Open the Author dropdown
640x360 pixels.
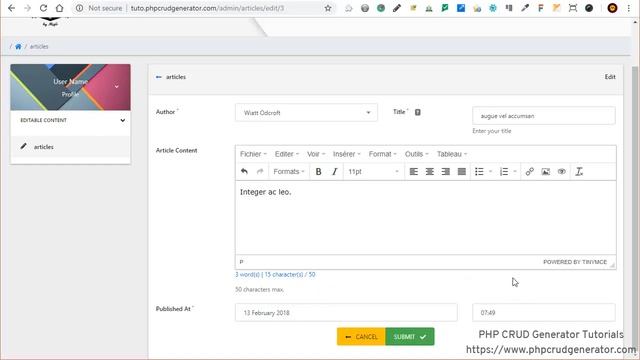coord(306,113)
